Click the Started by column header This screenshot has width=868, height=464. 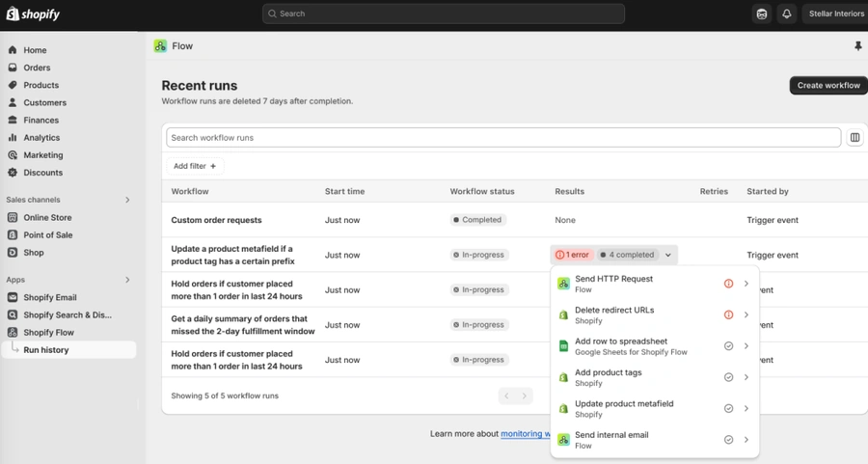tap(768, 191)
